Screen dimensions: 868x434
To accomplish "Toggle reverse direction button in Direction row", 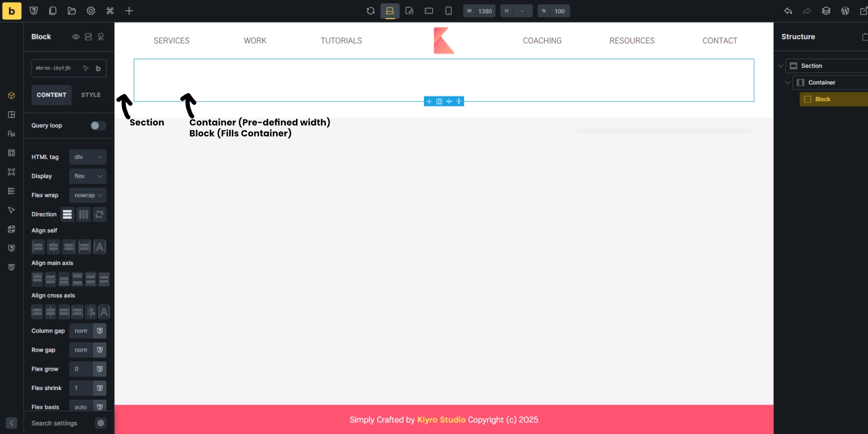I will click(99, 214).
